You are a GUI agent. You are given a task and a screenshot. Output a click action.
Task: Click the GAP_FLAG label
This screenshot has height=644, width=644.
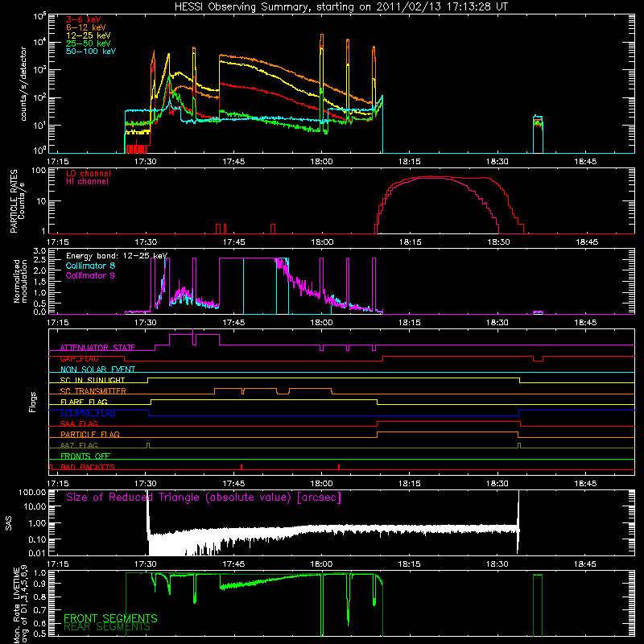(x=79, y=358)
